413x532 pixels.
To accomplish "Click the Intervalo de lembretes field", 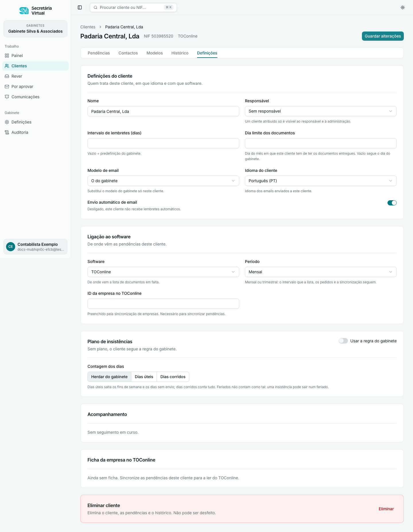I will click(x=163, y=143).
